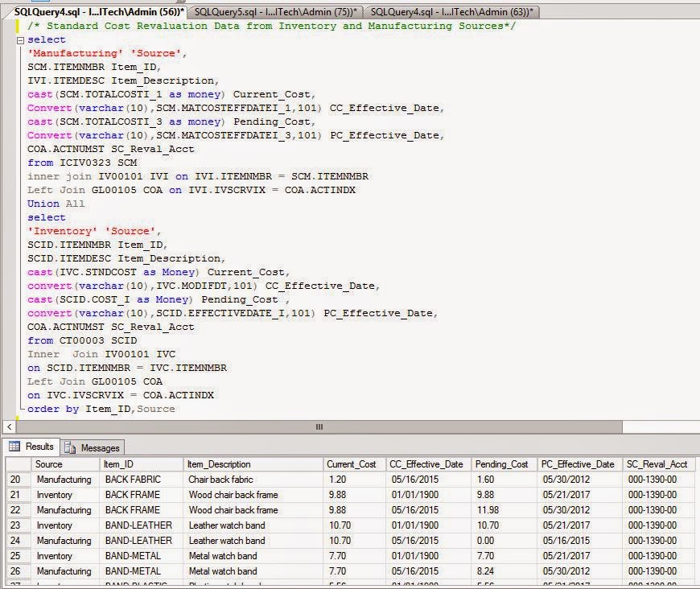This screenshot has width=700, height=589.
Task: Open the Results tab
Action: point(32,446)
